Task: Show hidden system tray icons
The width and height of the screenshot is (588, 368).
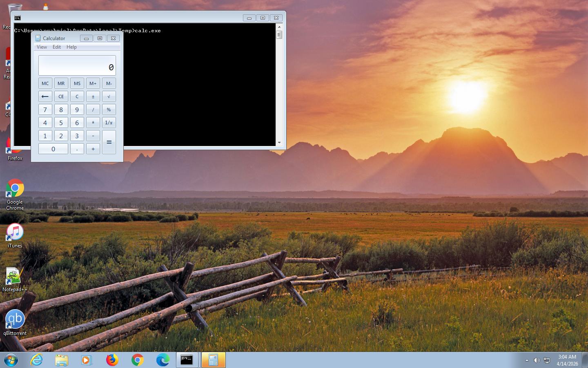Action: (527, 360)
